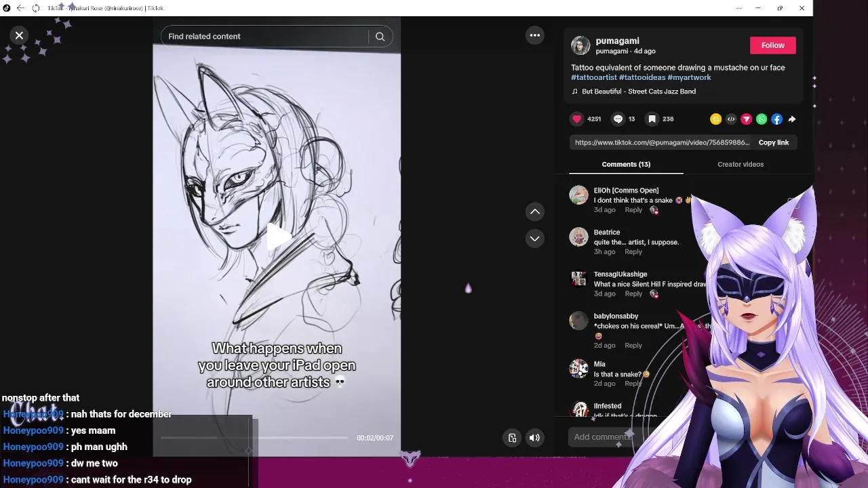The image size is (868, 488).
Task: Seek along the video progress bar
Action: [x=254, y=438]
